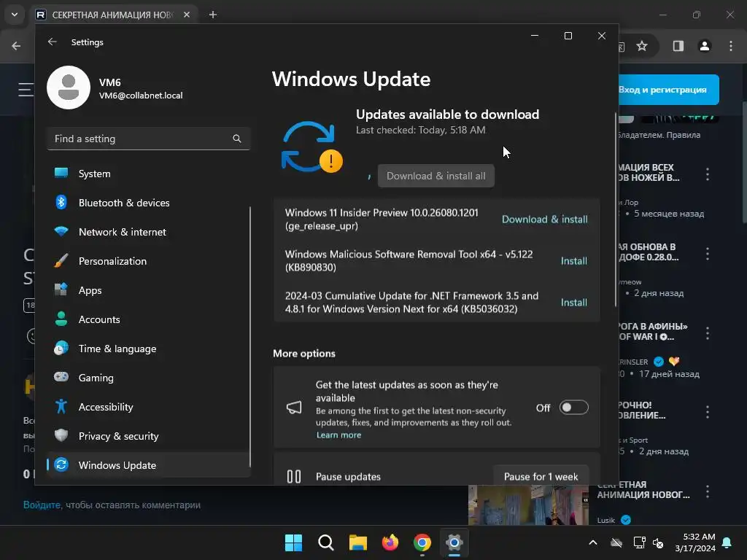Image resolution: width=747 pixels, height=560 pixels.
Task: Click Download & install all button
Action: point(436,176)
